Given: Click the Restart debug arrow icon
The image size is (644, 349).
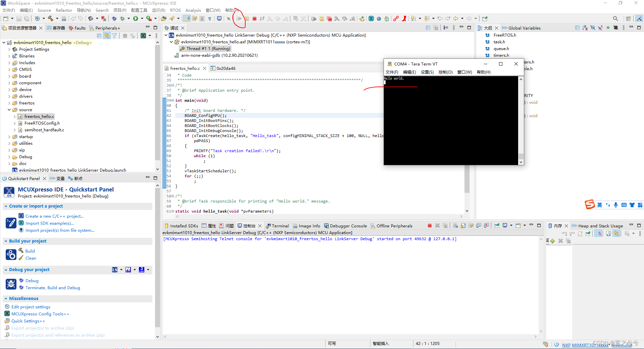Looking at the screenshot, I should pyautogui.click(x=362, y=18).
